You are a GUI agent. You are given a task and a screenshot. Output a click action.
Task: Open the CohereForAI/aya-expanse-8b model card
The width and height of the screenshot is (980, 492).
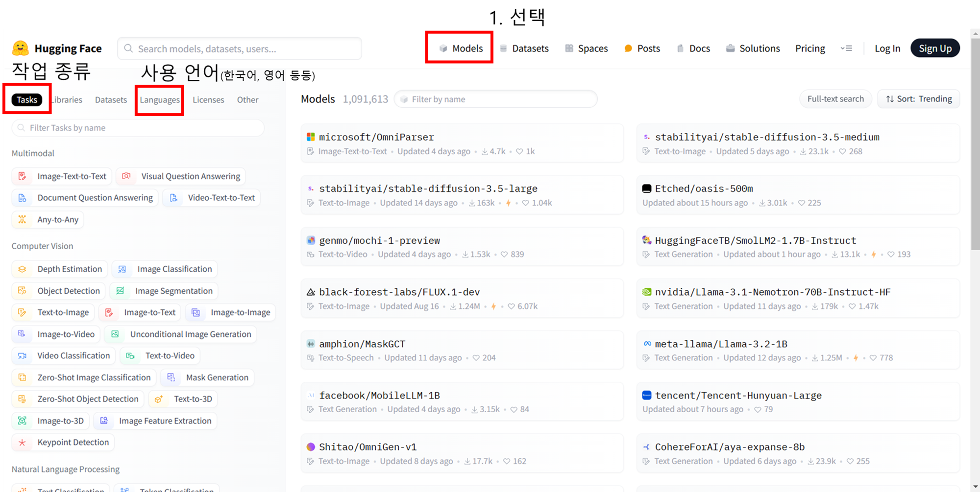[x=798, y=453]
